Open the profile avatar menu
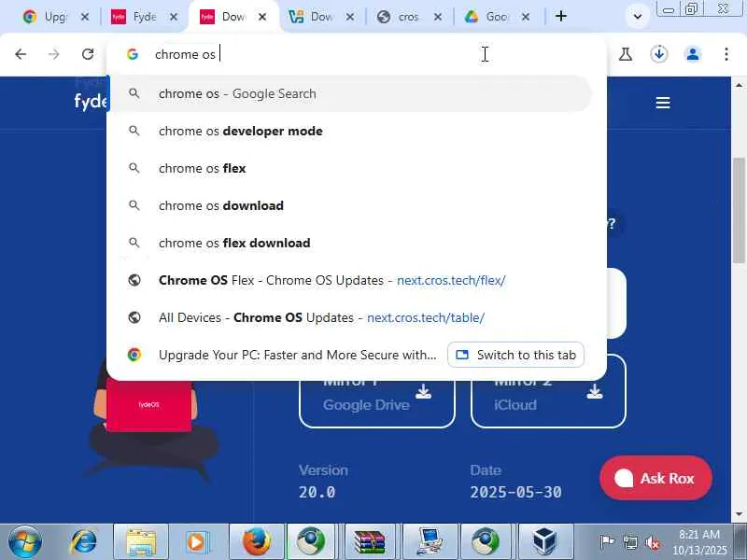 [x=693, y=54]
